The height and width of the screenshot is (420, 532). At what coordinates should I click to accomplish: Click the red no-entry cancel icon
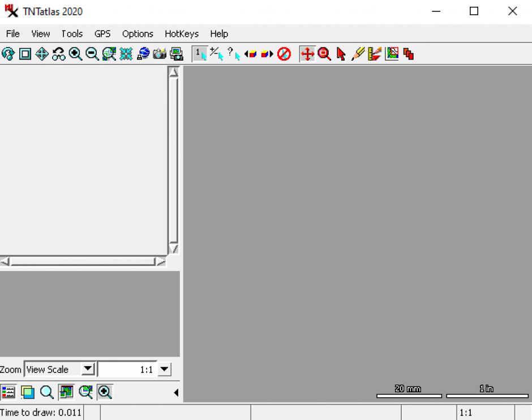pos(284,54)
